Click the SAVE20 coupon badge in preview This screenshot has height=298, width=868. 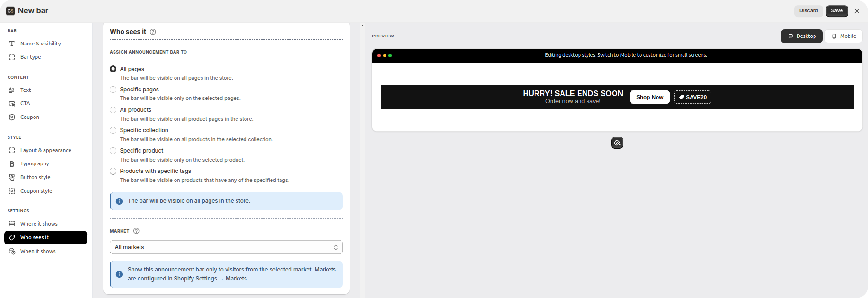point(693,97)
